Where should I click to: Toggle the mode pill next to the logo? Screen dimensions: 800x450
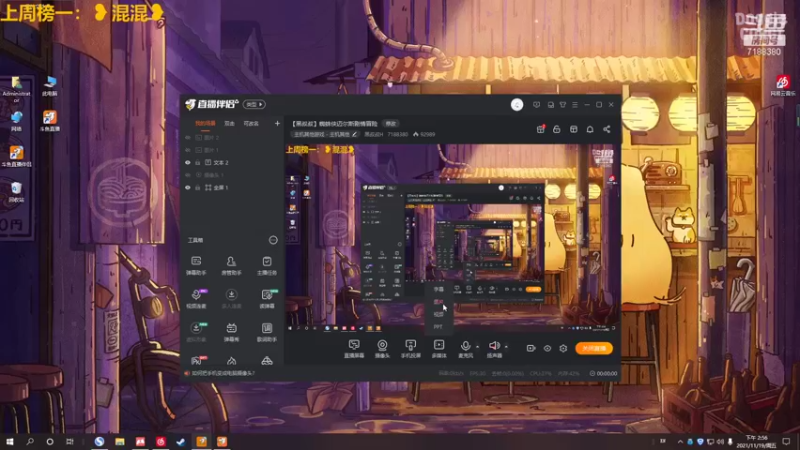pos(254,105)
